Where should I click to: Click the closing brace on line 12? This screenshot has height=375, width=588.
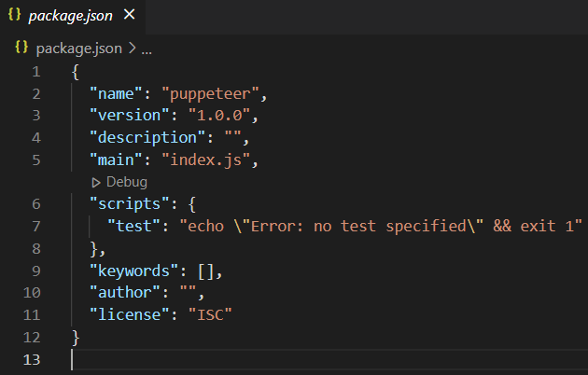[x=76, y=337]
